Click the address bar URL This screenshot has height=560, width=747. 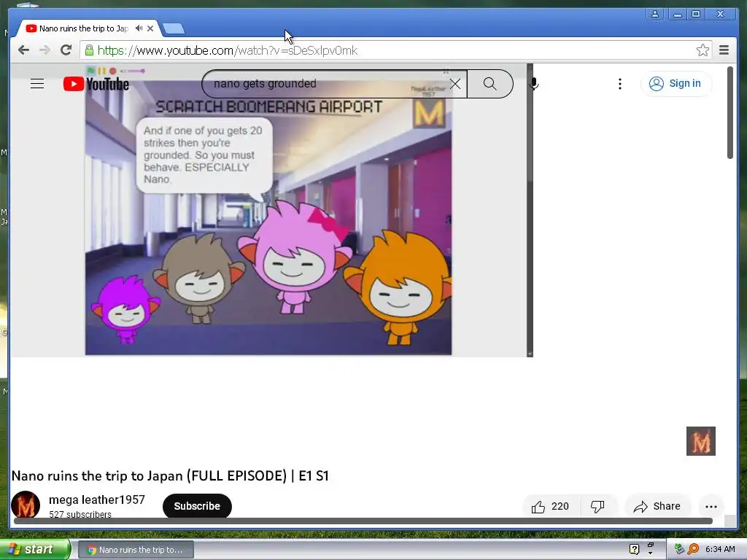pos(228,50)
